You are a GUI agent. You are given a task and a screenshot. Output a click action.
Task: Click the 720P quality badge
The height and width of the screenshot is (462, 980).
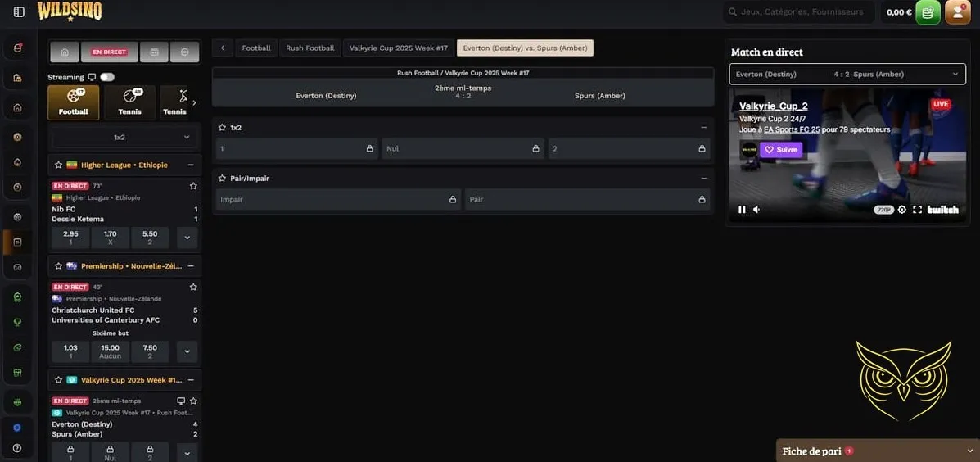click(x=883, y=210)
